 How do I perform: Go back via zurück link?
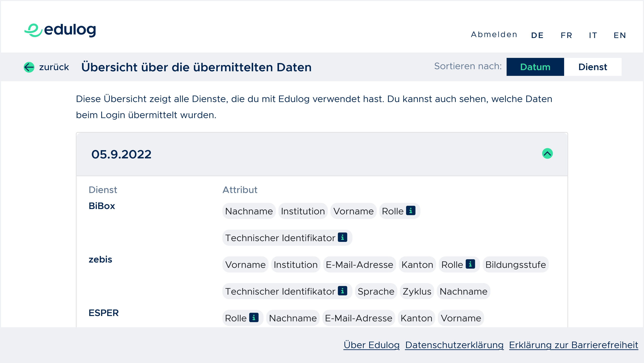[54, 67]
